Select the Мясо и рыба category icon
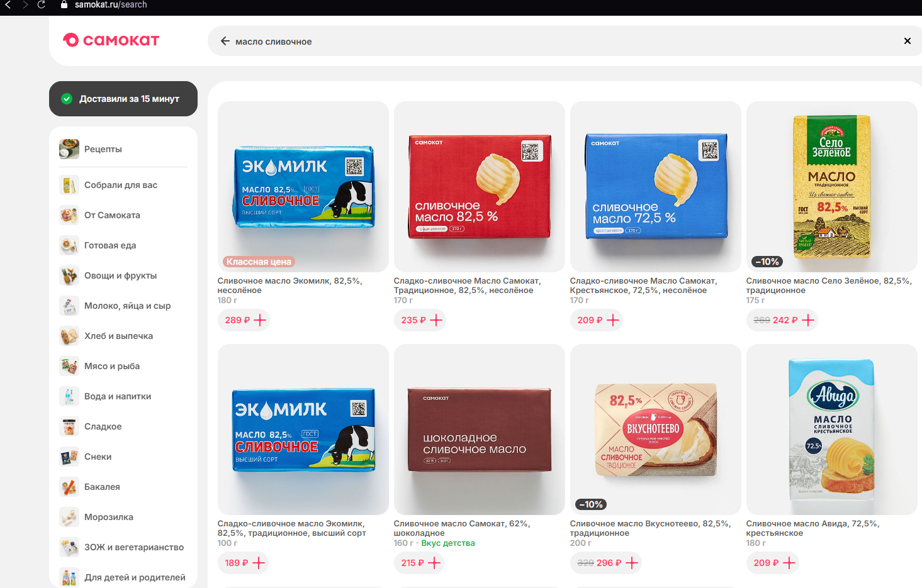Viewport: 922px width, 588px height. 69,366
